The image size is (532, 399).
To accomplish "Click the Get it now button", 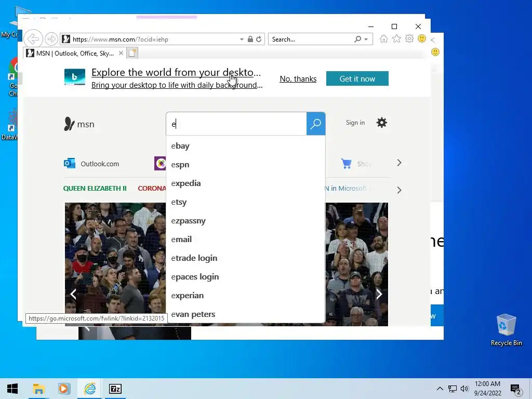I will pos(357,79).
